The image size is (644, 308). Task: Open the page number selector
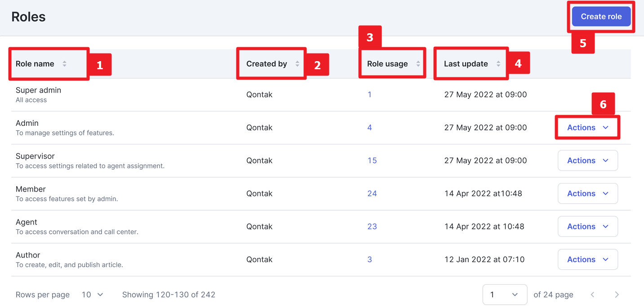(504, 295)
